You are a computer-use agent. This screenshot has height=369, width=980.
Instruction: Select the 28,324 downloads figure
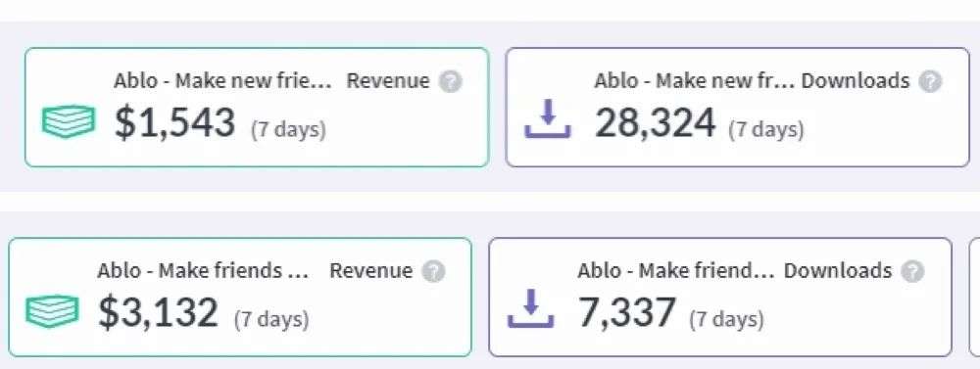pos(655,122)
